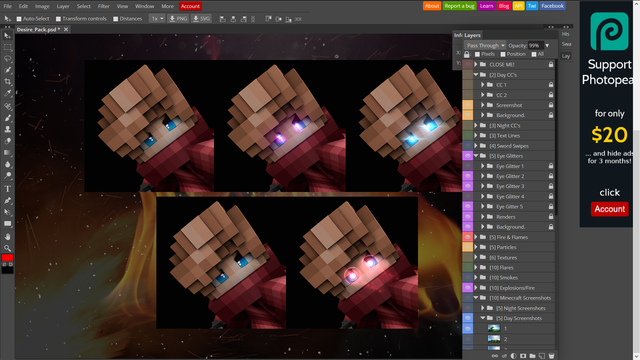Select the Rectangle shape tool
Image resolution: width=640 pixels, height=360 pixels.
pos(7,224)
